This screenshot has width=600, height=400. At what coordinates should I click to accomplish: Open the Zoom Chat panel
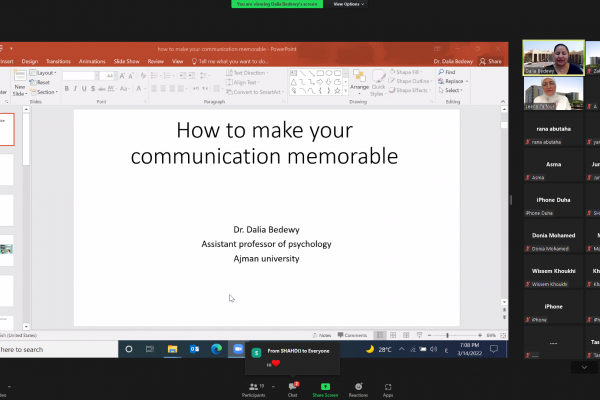[x=293, y=387]
